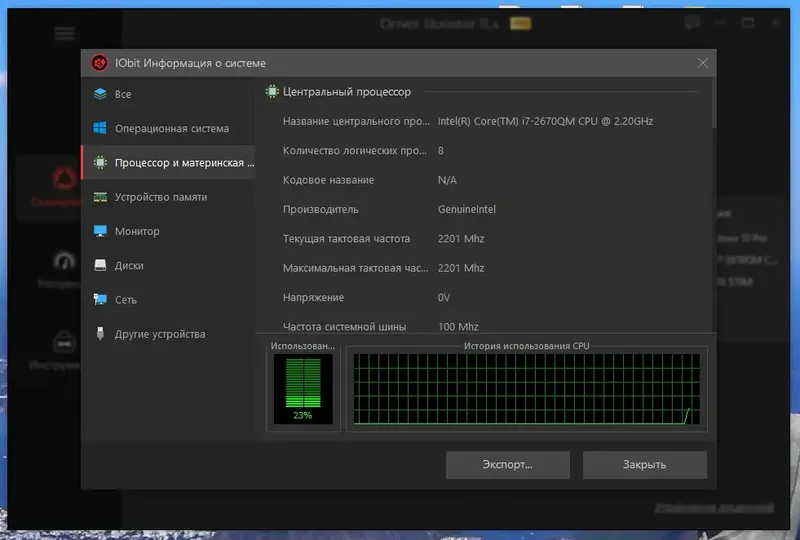800x540 pixels.
Task: Select Процессор и материнская category
Action: pyautogui.click(x=168, y=162)
